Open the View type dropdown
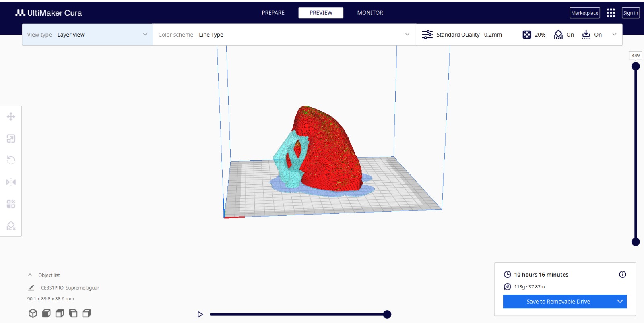Viewport: 644px width, 323px height. [x=87, y=35]
